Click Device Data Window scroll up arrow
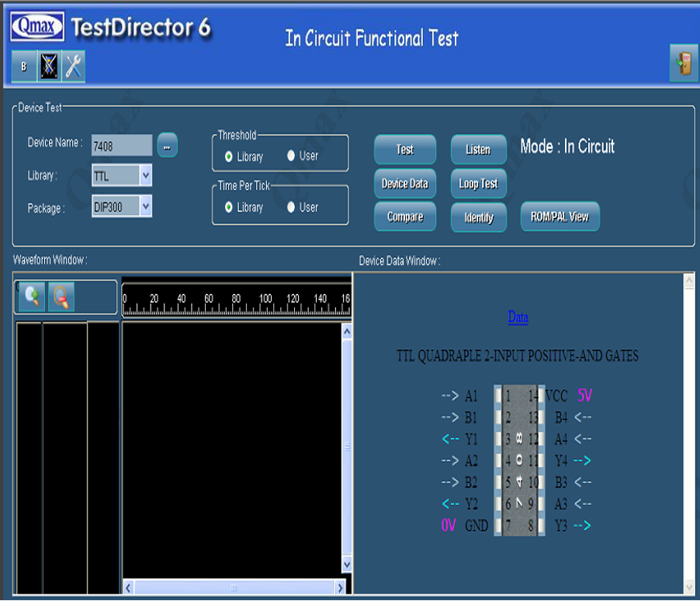Viewport: 700px width, 601px height. (689, 281)
